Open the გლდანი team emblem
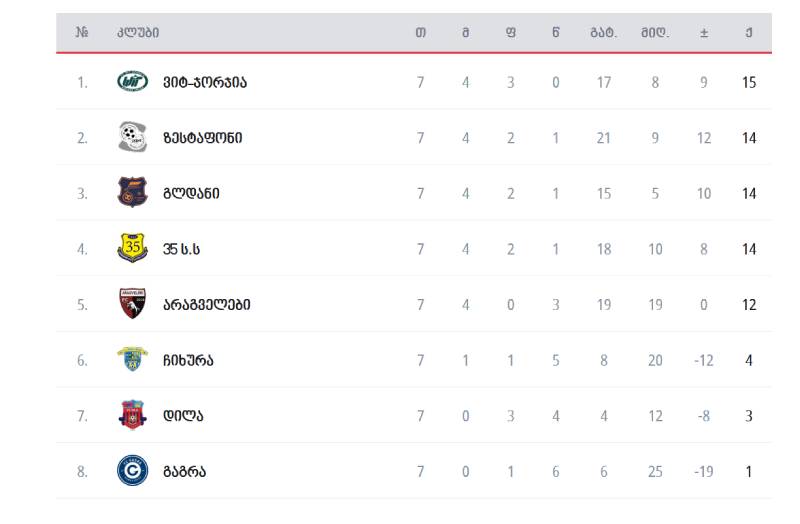The image size is (800, 524). (133, 192)
